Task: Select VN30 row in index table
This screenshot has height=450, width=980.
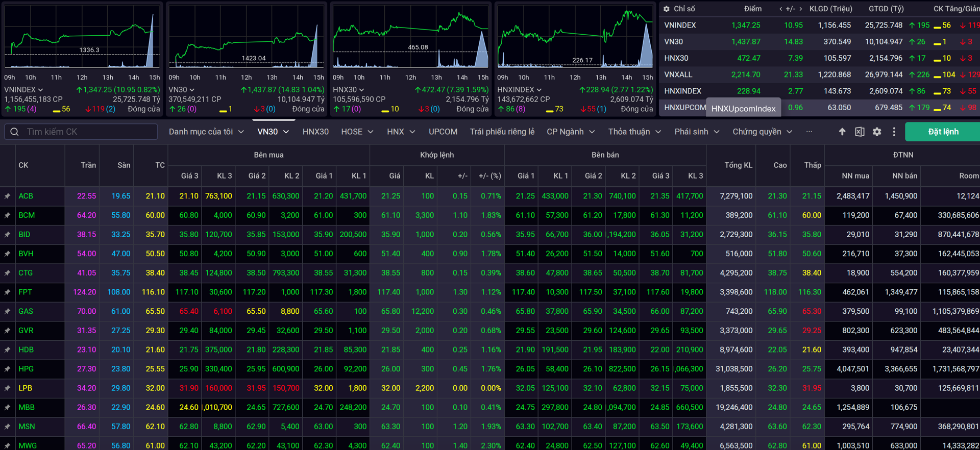Action: point(820,42)
